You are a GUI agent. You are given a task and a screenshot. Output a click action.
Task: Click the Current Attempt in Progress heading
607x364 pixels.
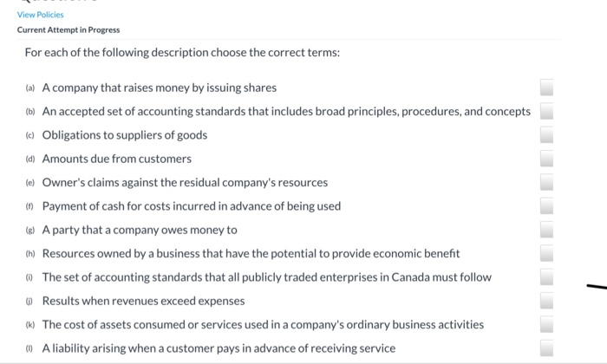(x=69, y=29)
